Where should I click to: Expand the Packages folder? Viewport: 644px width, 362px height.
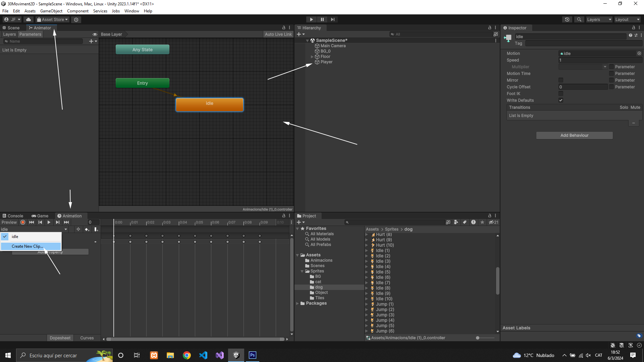coord(298,303)
